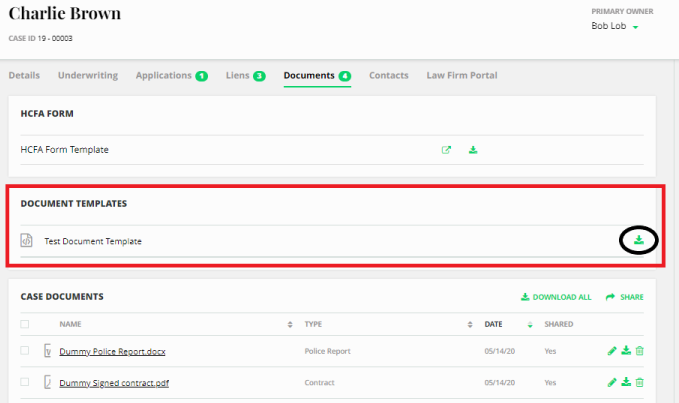Check the Dummy Police Report checkbox

click(x=25, y=351)
